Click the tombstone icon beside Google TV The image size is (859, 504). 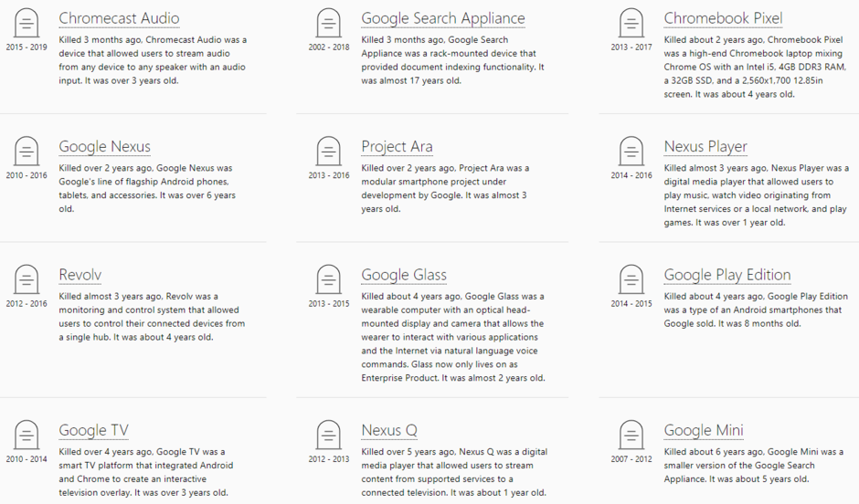click(x=27, y=435)
